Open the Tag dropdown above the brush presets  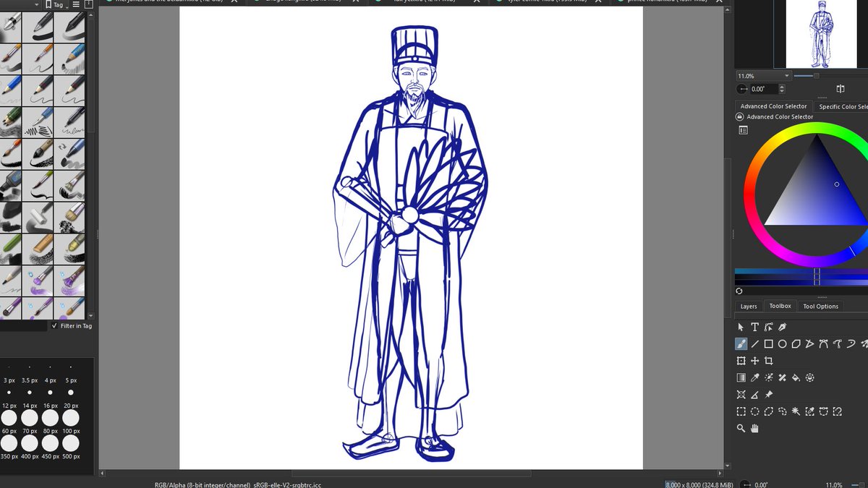click(58, 4)
